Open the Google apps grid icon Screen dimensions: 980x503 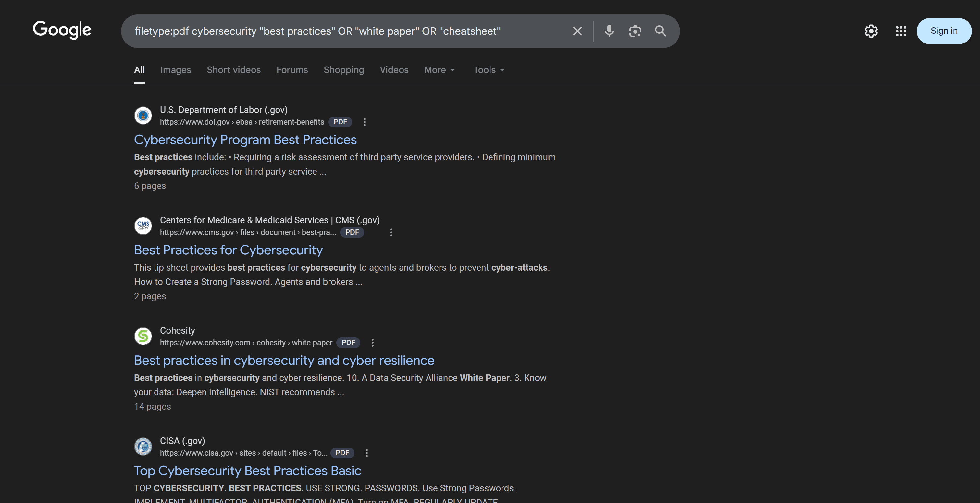point(900,31)
